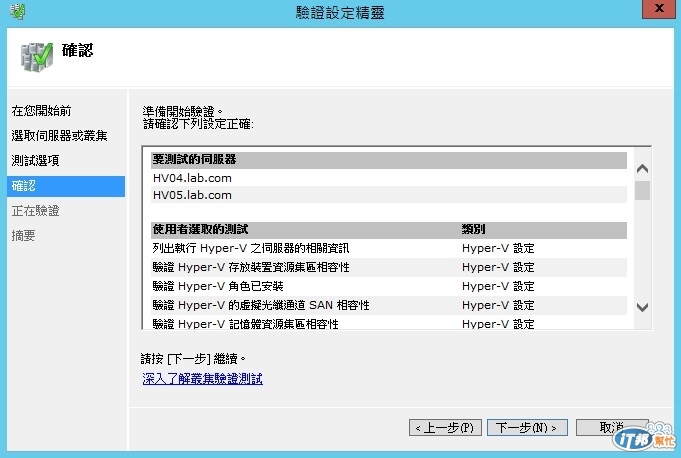Click Hyper-V 設定 category of 角色已安裝 row
This screenshot has width=681, height=458.
pos(498,286)
